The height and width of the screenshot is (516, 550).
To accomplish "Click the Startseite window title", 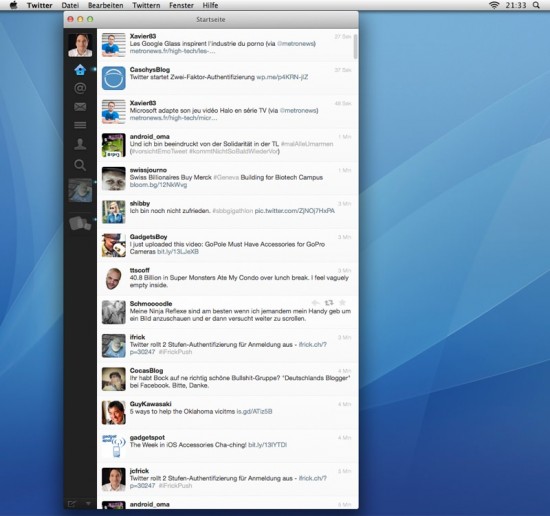I will pyautogui.click(x=211, y=19).
